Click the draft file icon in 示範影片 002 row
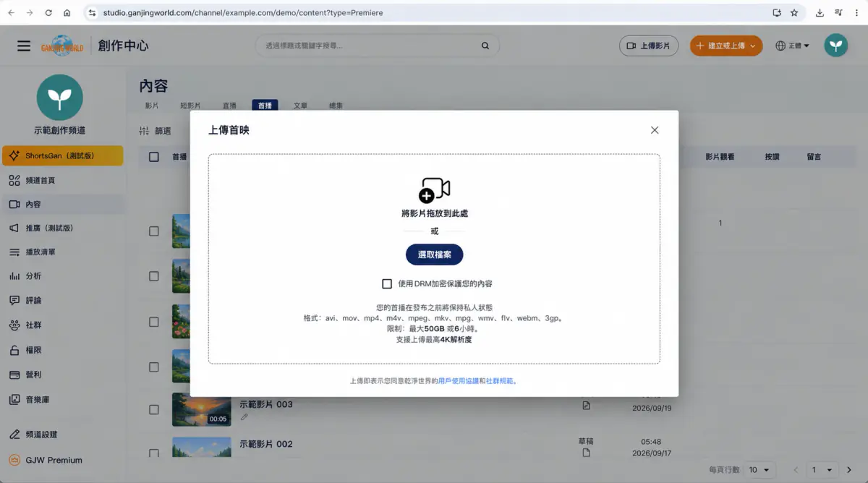 click(586, 453)
